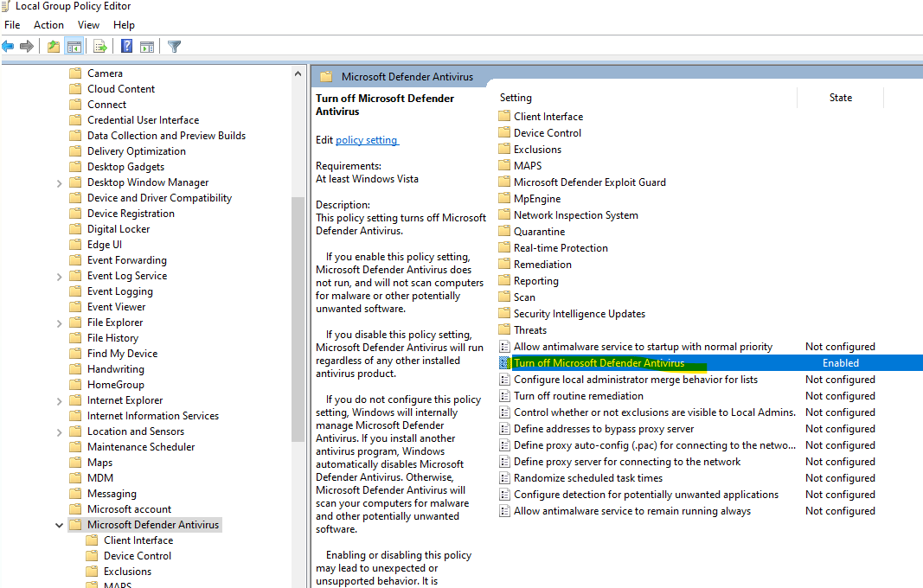Select Exclusions subfolder in the tree pane
Image resolution: width=923 pixels, height=588 pixels.
tap(128, 572)
